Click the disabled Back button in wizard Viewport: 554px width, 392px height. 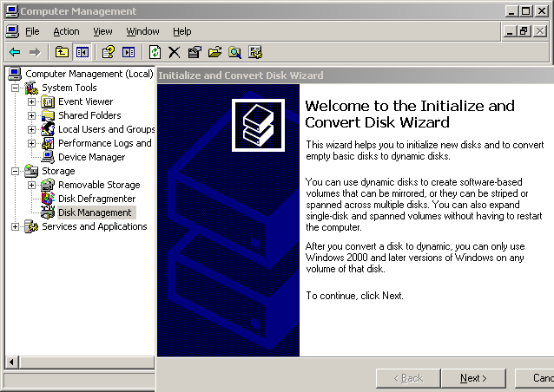(x=408, y=378)
